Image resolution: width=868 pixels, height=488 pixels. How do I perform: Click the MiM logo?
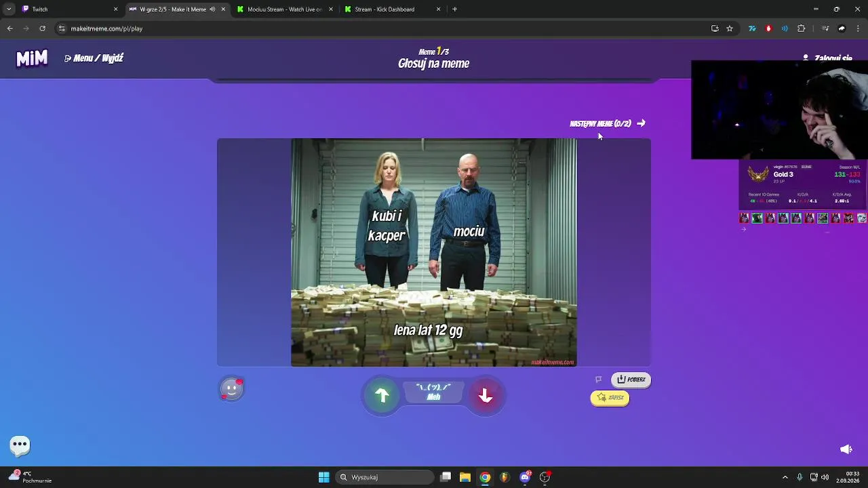32,58
